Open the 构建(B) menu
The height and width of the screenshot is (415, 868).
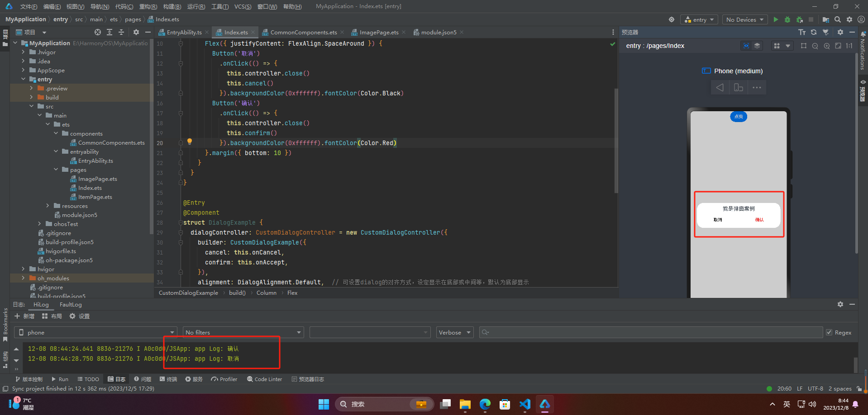[172, 6]
